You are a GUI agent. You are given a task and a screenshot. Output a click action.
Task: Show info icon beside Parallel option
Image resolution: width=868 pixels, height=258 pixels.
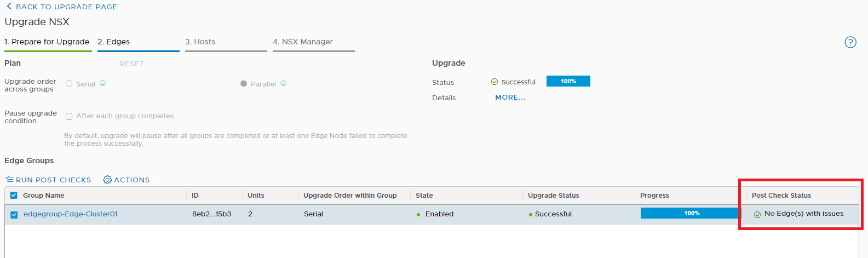283,83
